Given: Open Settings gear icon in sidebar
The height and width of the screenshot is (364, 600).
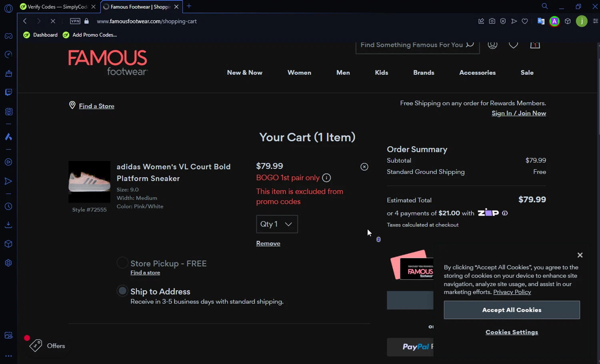Looking at the screenshot, I should click(8, 263).
